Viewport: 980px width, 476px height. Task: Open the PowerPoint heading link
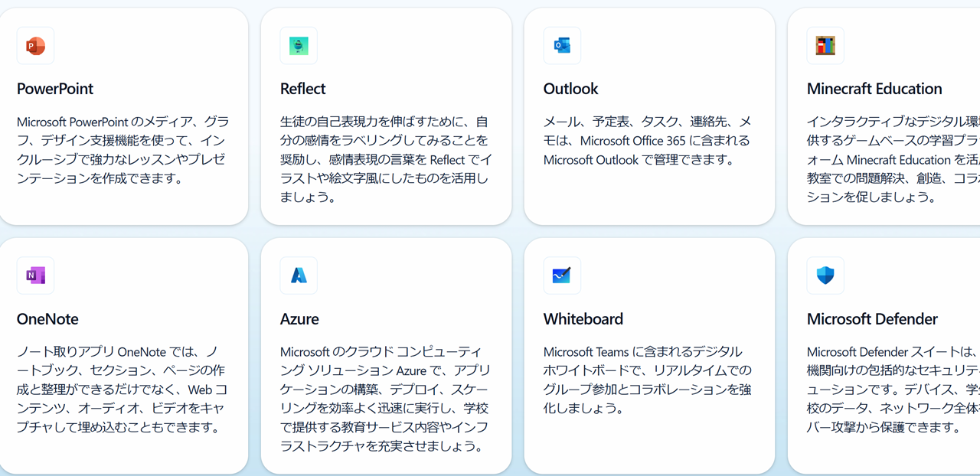click(55, 89)
